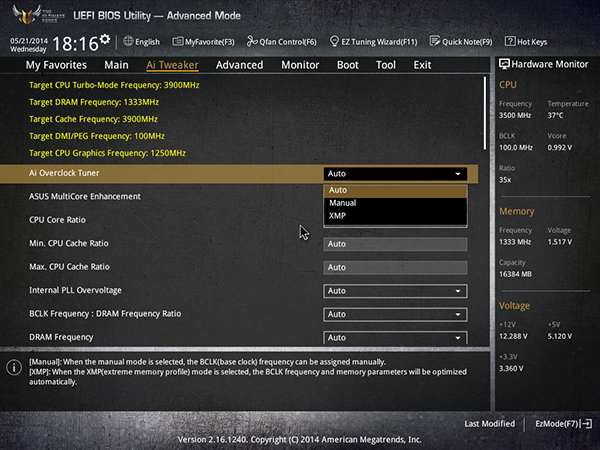Open the DRAM Frequency dropdown

click(395, 338)
